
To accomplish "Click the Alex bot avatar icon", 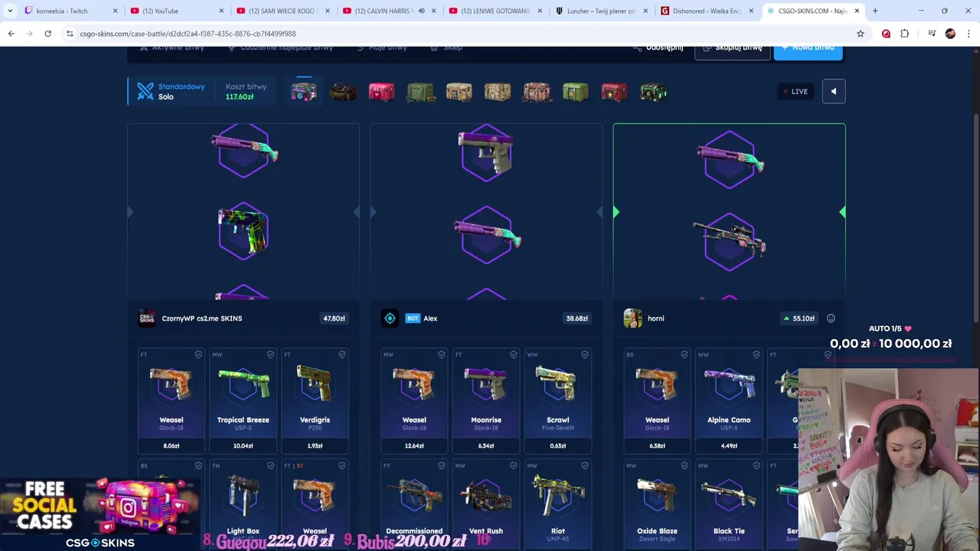I will pos(390,318).
